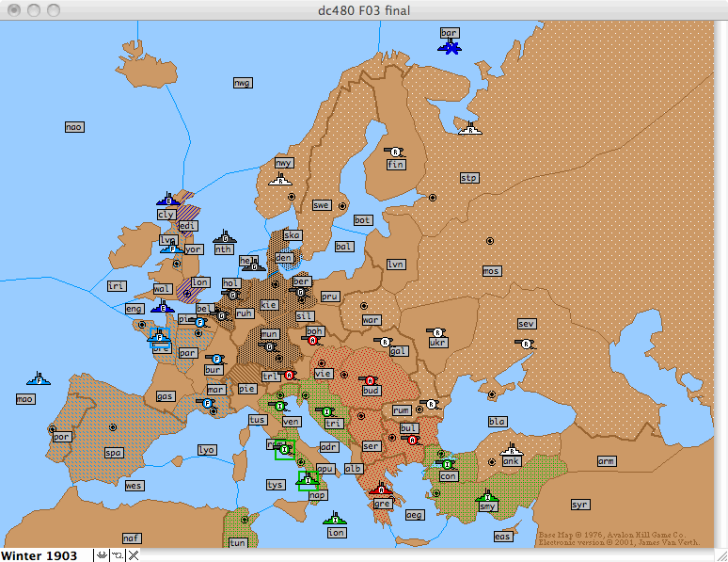Select the Russian fleet on the nwy province
728x562 pixels.
[x=280, y=180]
